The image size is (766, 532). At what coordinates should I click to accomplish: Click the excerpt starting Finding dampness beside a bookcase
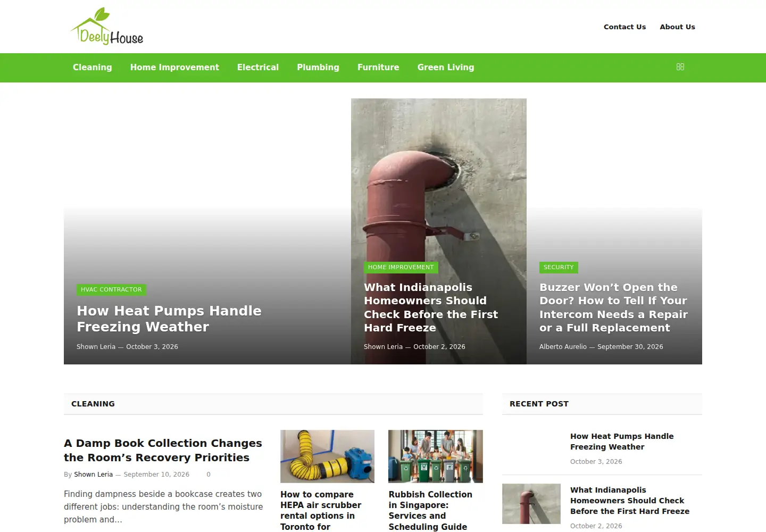click(163, 507)
